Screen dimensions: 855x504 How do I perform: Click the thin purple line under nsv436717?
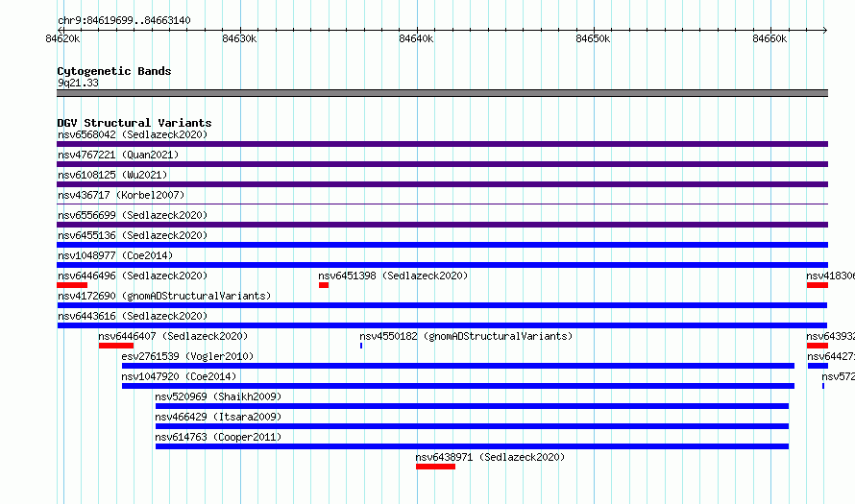click(442, 204)
